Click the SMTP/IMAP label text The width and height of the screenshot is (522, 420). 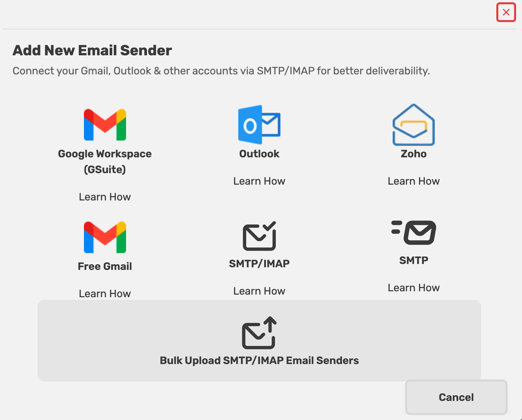point(259,264)
